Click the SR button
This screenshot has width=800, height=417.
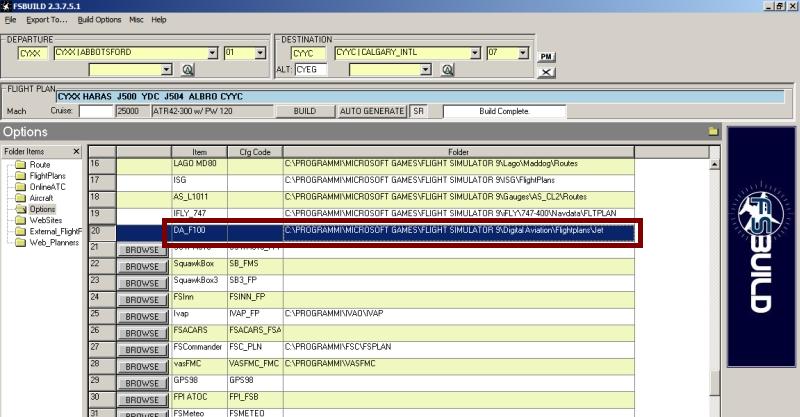418,111
